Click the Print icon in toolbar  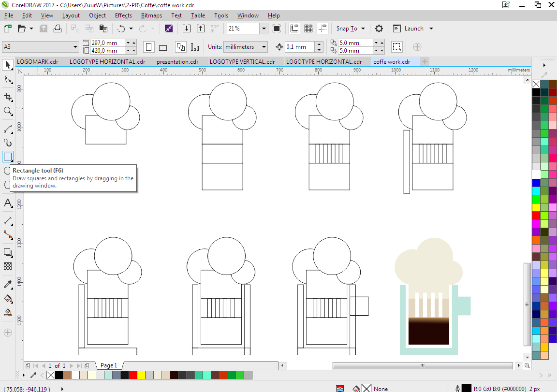[x=57, y=29]
